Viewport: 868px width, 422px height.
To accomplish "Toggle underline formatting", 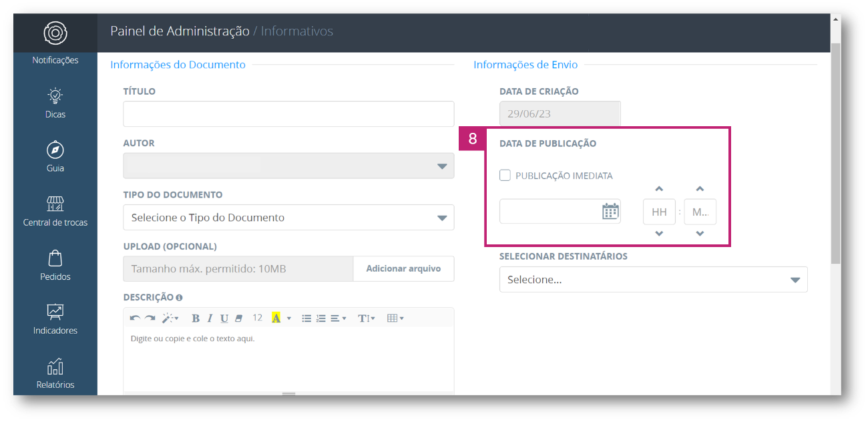I will click(x=224, y=319).
